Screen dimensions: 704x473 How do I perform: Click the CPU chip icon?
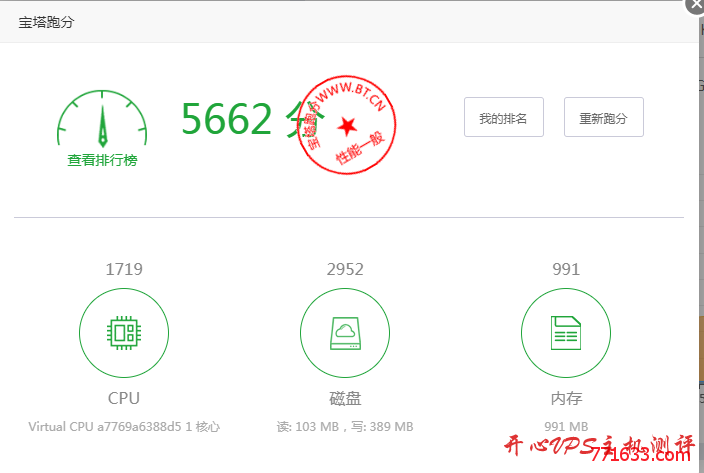(x=124, y=332)
